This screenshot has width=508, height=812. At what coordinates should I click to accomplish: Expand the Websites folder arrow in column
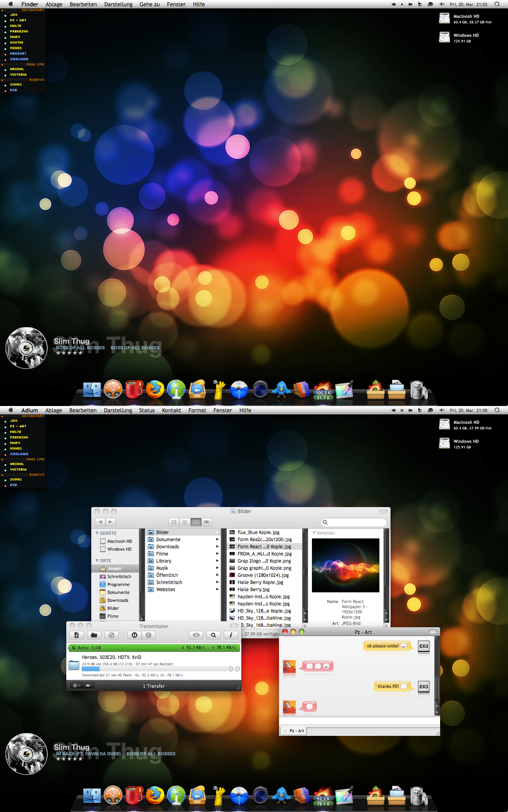[217, 590]
